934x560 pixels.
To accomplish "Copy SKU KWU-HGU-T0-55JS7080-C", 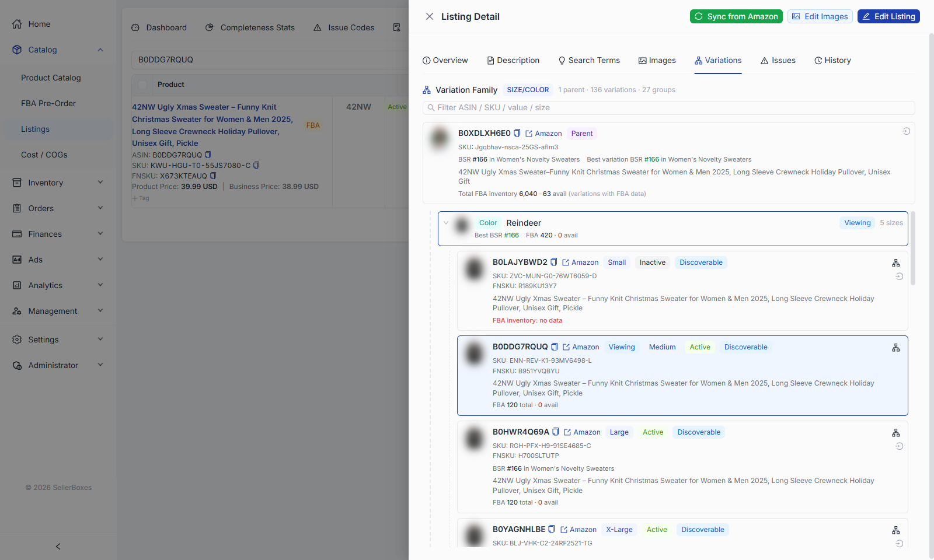I will coord(256,166).
